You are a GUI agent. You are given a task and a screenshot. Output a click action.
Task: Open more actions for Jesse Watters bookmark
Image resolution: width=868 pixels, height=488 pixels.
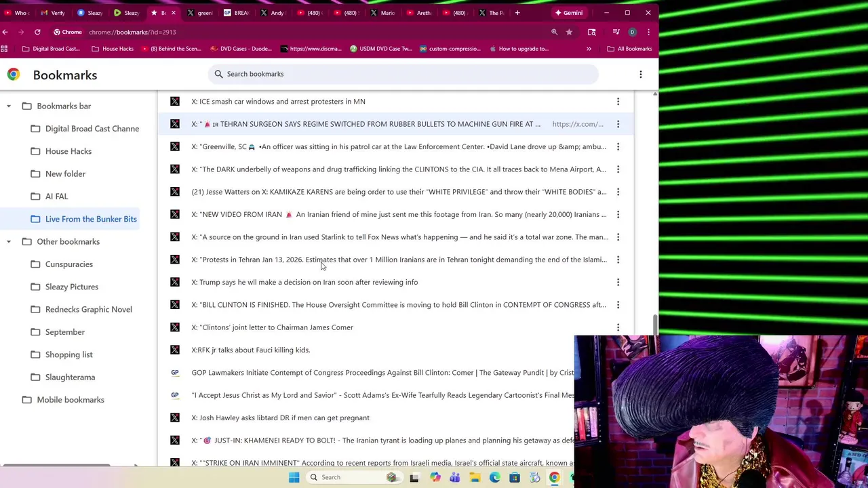[x=618, y=192]
